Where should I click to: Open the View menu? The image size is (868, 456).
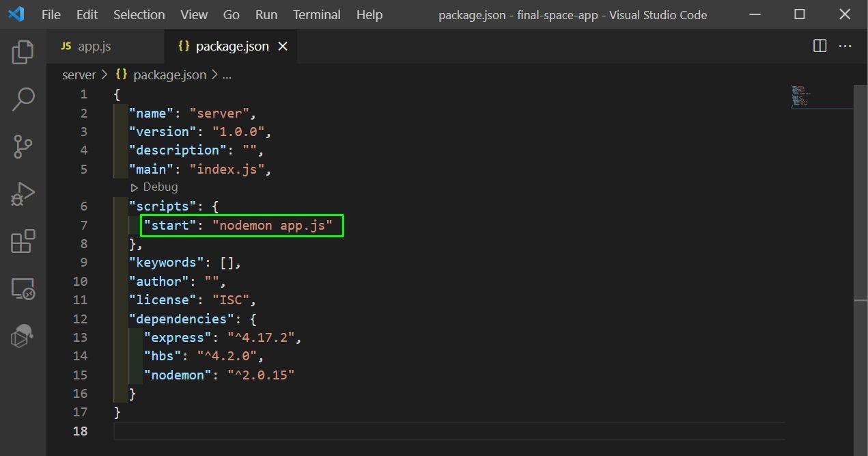coord(194,14)
